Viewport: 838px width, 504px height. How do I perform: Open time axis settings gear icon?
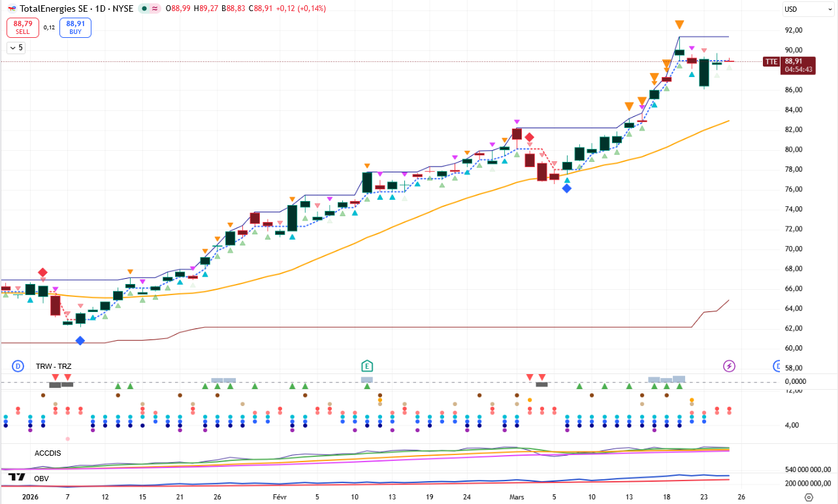pyautogui.click(x=808, y=497)
